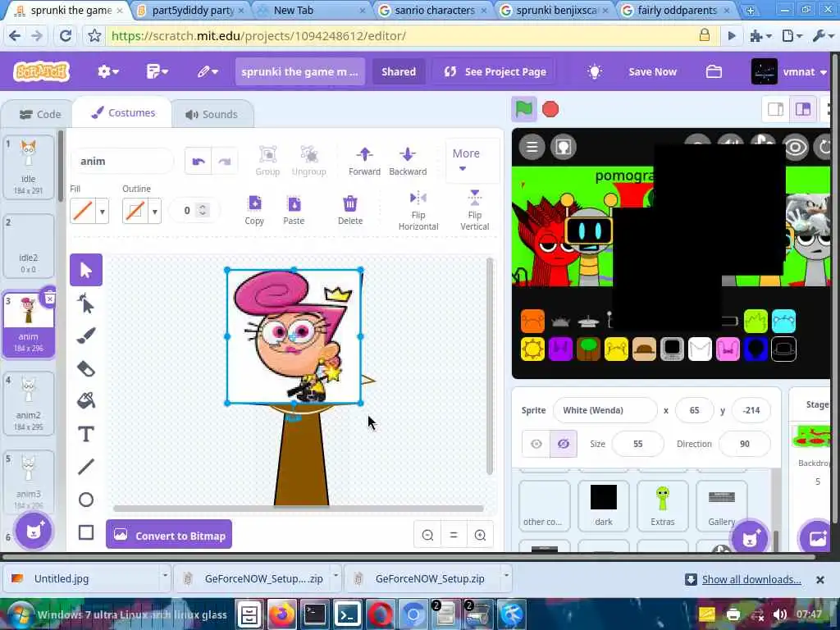Select the Eraser tool
This screenshot has width=840, height=630.
(85, 368)
